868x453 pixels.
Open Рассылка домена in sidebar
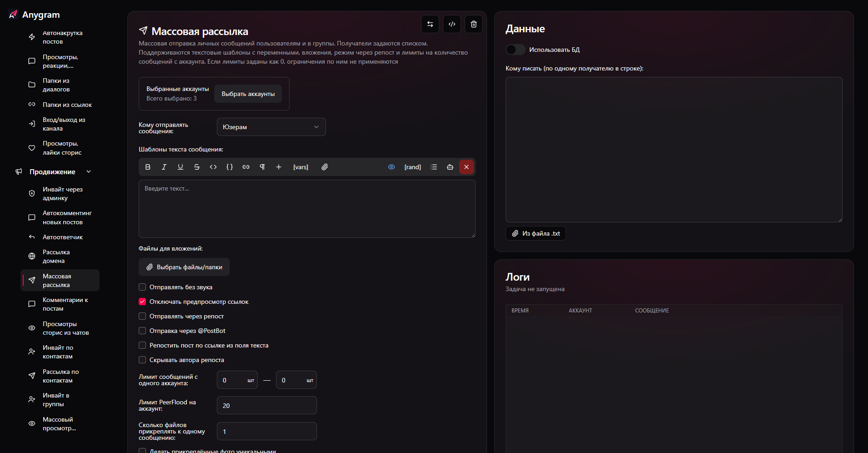tap(60, 257)
